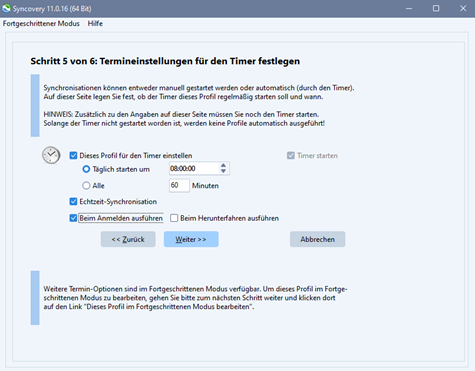
Task: Click the 'Minuten' label text
Action: (x=205, y=186)
